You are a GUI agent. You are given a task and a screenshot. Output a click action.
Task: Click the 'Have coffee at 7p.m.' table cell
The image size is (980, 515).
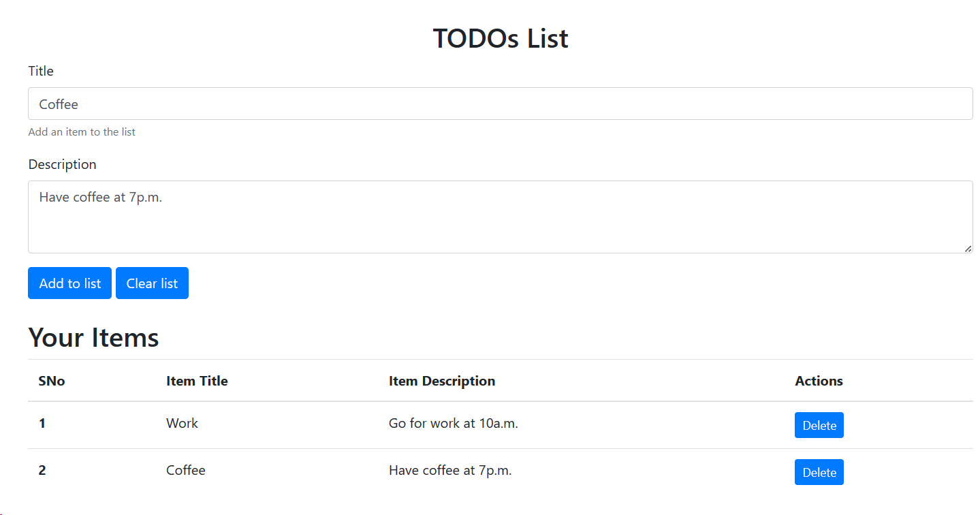tap(450, 470)
